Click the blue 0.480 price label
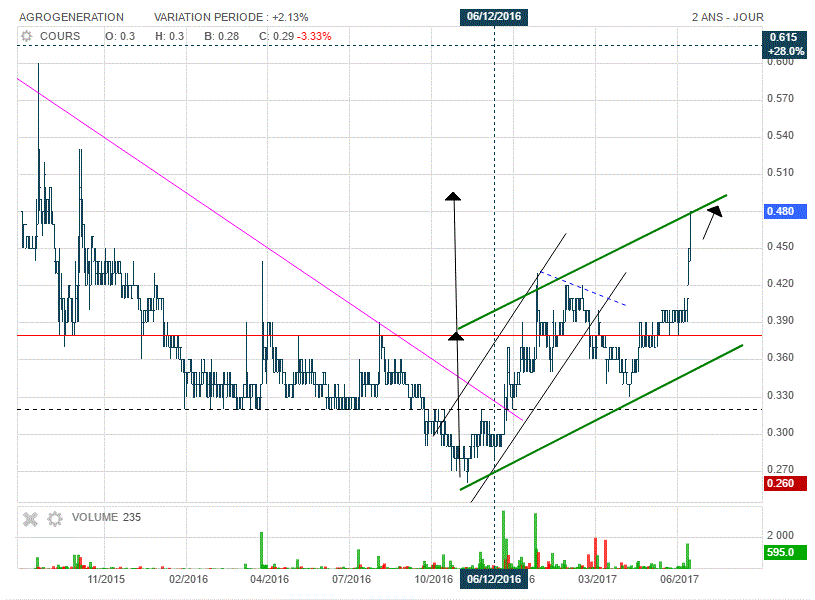Image resolution: width=815 pixels, height=600 pixels. pyautogui.click(x=785, y=211)
